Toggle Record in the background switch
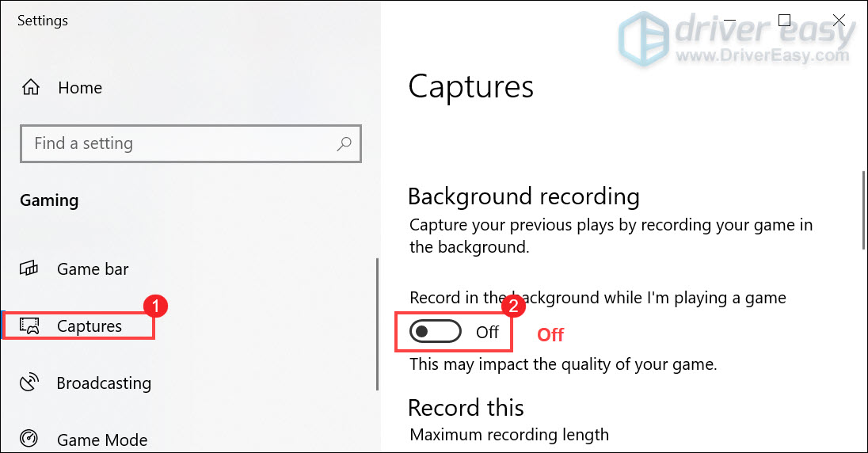This screenshot has height=453, width=868. [435, 332]
